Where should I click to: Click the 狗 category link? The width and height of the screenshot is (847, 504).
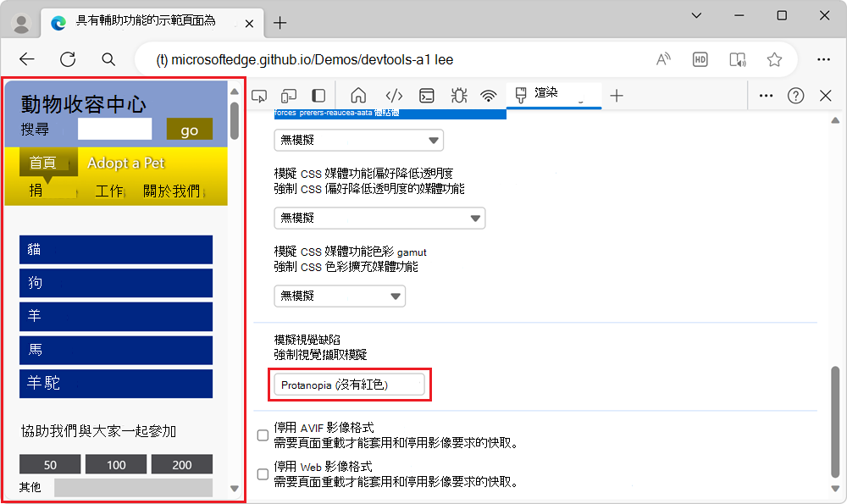(x=115, y=283)
